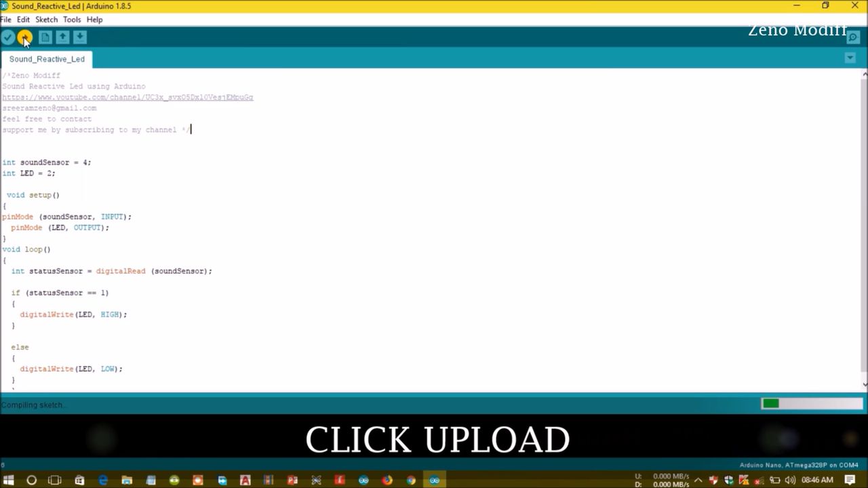The width and height of the screenshot is (868, 488).
Task: Open the Windows Start menu
Action: (x=9, y=480)
